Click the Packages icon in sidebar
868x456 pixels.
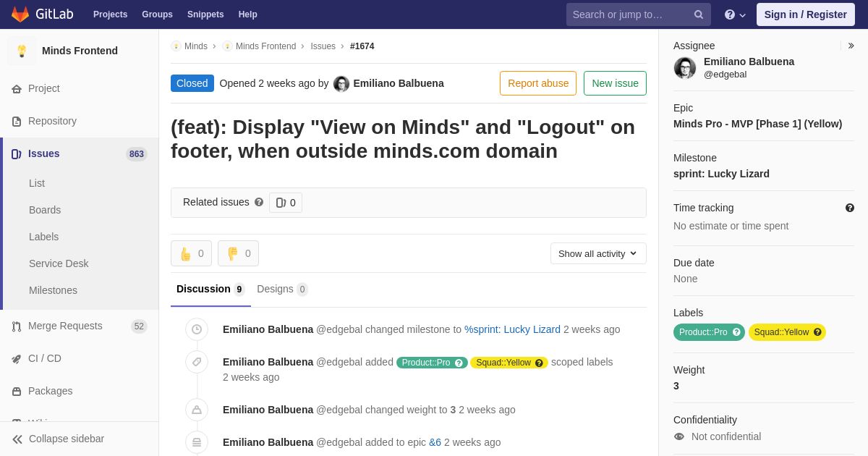(x=17, y=392)
